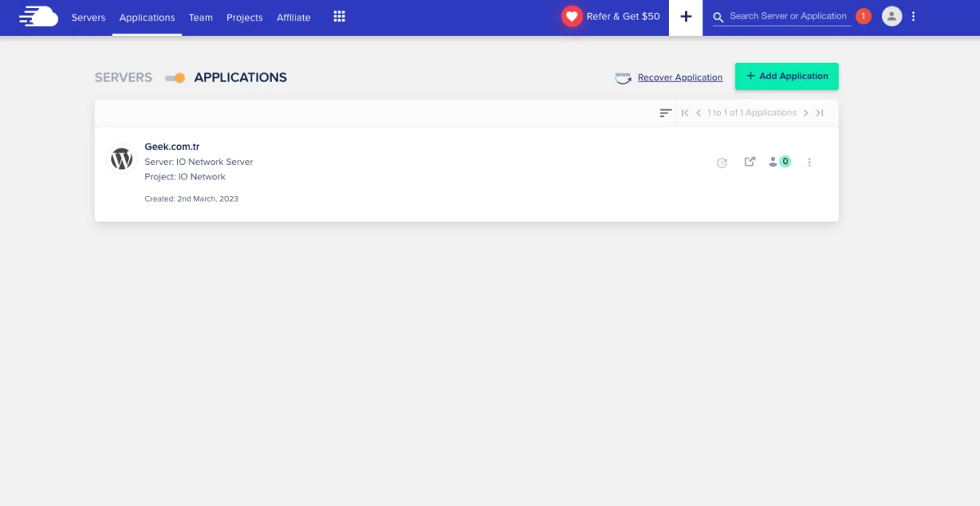This screenshot has width=980, height=506.
Task: Go to the Servers menu item
Action: (x=88, y=17)
